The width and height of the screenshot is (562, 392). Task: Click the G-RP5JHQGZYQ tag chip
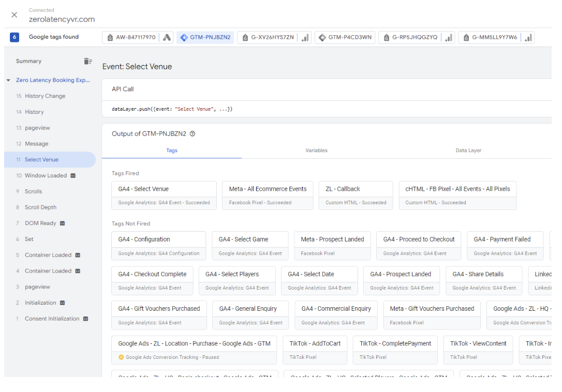point(415,37)
